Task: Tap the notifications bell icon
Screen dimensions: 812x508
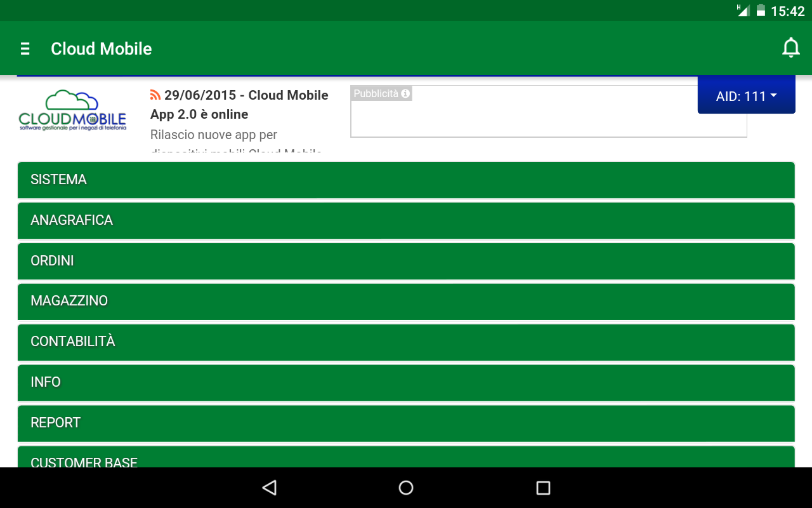Action: tap(790, 48)
